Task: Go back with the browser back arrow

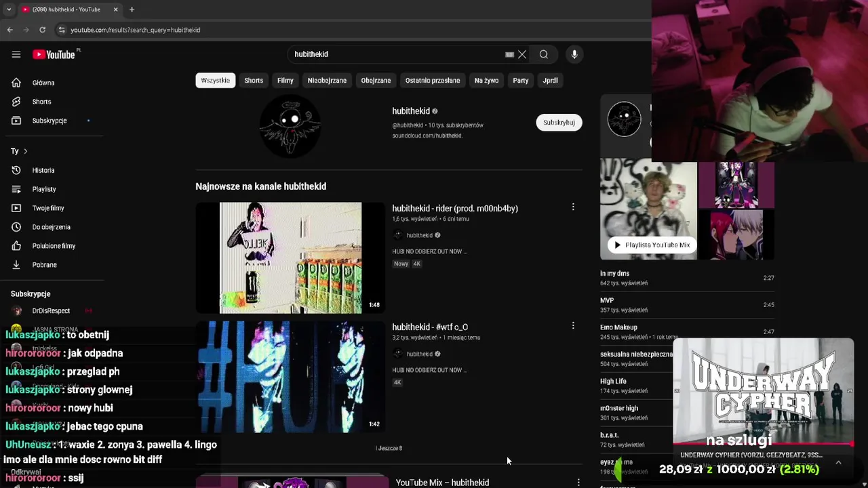Action: (9, 30)
